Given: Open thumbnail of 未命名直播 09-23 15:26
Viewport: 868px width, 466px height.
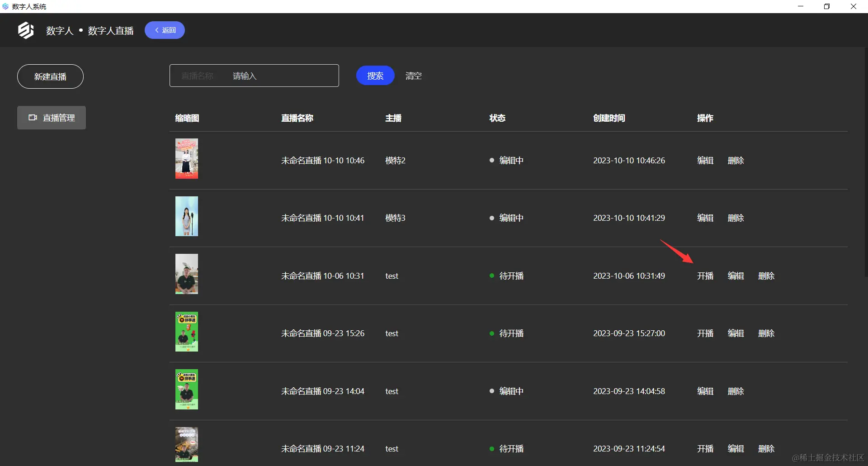Looking at the screenshot, I should pos(187,332).
